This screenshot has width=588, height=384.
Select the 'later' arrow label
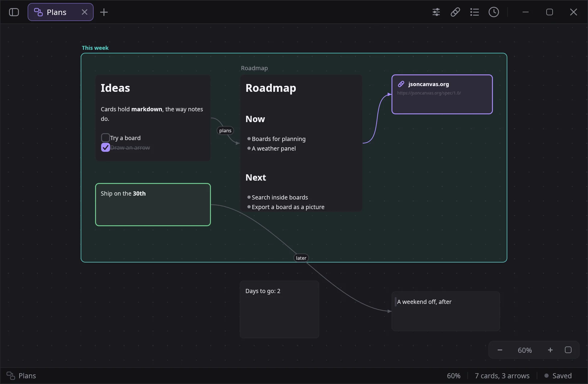(x=301, y=258)
